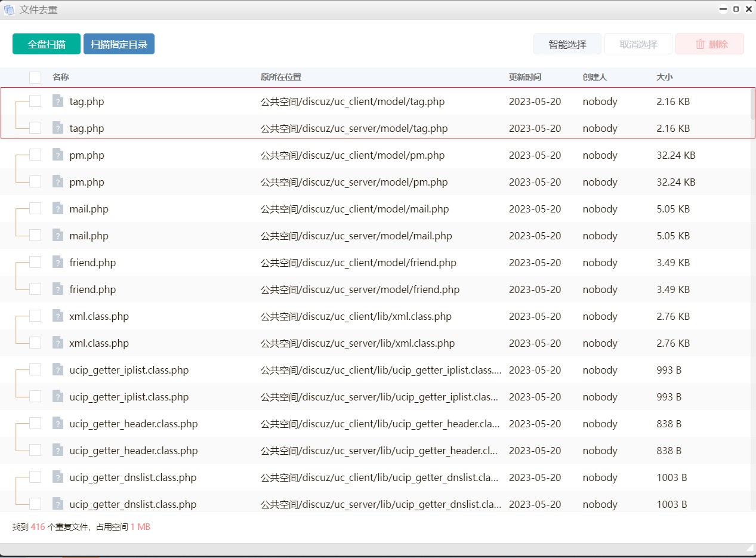Check the box for uc_server tag.php
Viewport: 756px width, 558px height.
[x=35, y=128]
